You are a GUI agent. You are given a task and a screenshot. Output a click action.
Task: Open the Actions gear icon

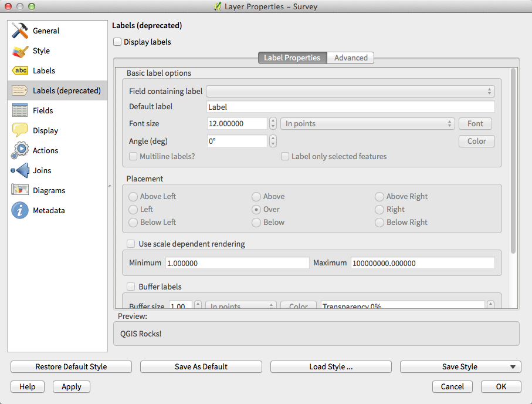coord(20,150)
